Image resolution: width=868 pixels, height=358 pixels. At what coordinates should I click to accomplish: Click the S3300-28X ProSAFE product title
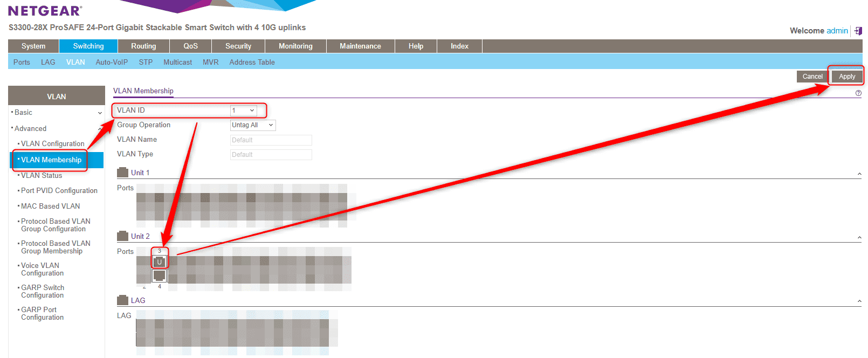pyautogui.click(x=157, y=27)
